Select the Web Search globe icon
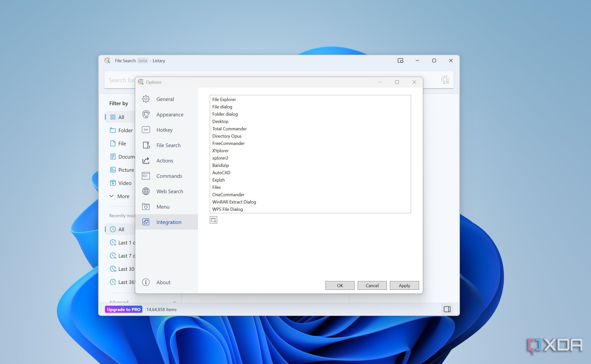This screenshot has width=591, height=364. [x=146, y=191]
